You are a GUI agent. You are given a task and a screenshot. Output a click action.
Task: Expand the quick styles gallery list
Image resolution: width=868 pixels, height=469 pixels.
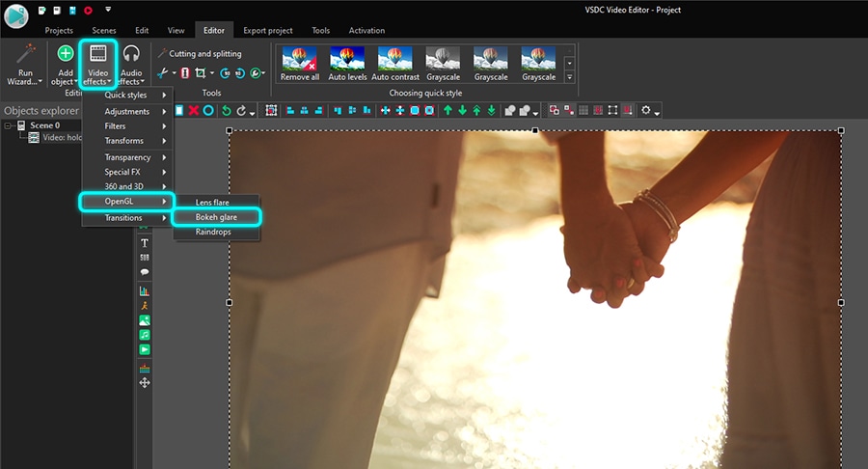[569, 77]
